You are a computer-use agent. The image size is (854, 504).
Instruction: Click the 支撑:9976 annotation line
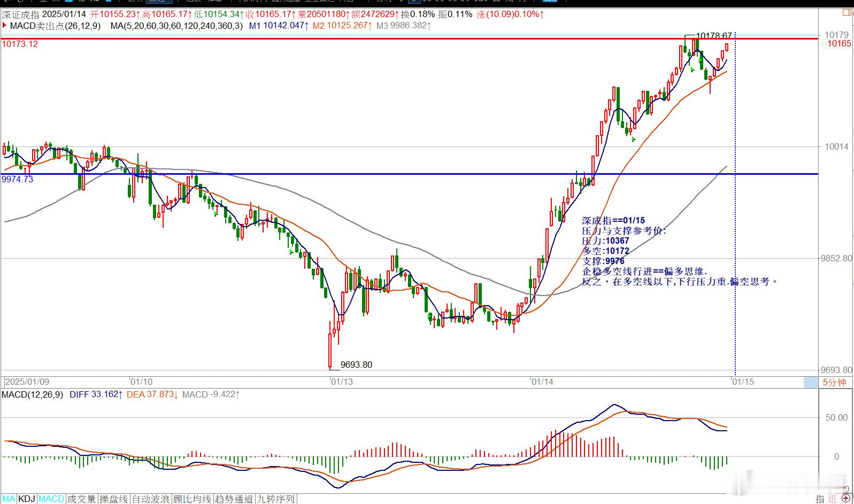[x=603, y=261]
